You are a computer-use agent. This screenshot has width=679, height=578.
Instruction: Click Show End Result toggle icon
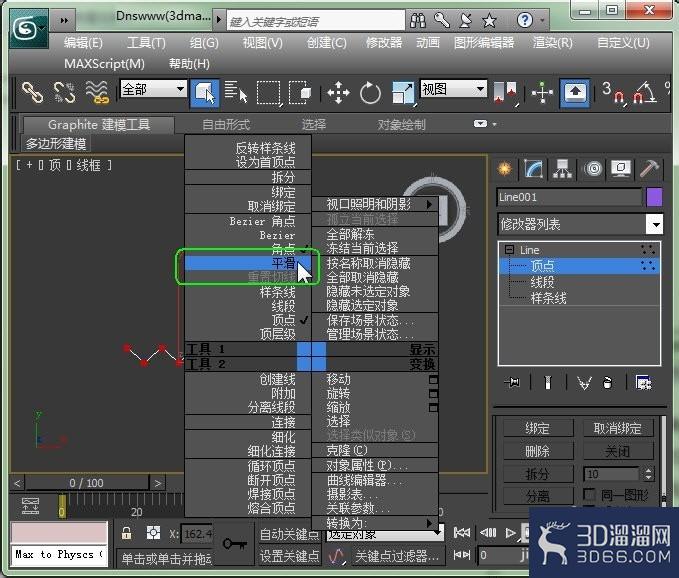[548, 382]
